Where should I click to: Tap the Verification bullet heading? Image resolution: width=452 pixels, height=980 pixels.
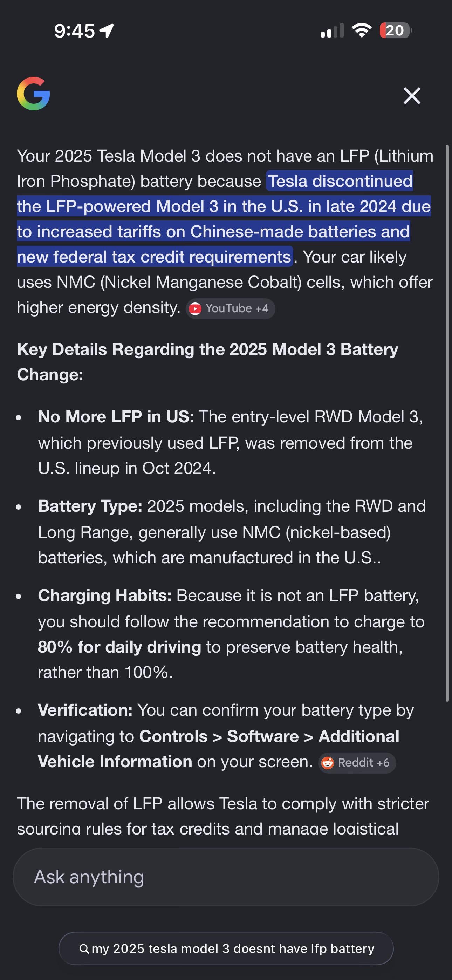tap(85, 710)
